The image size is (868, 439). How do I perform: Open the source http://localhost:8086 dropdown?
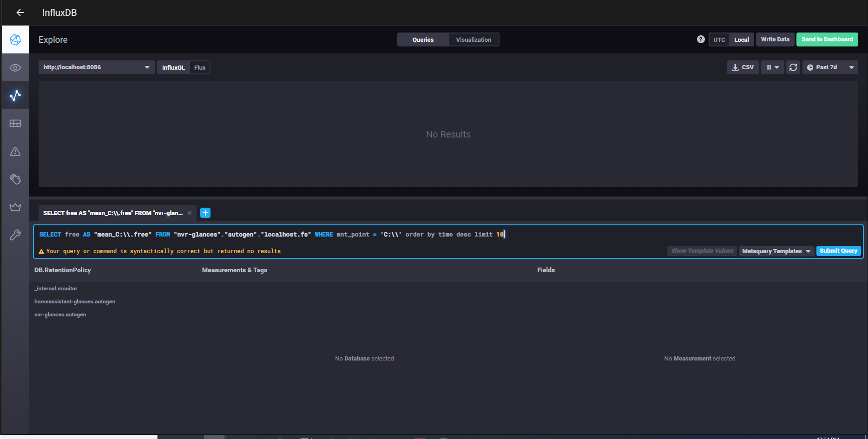pyautogui.click(x=96, y=67)
